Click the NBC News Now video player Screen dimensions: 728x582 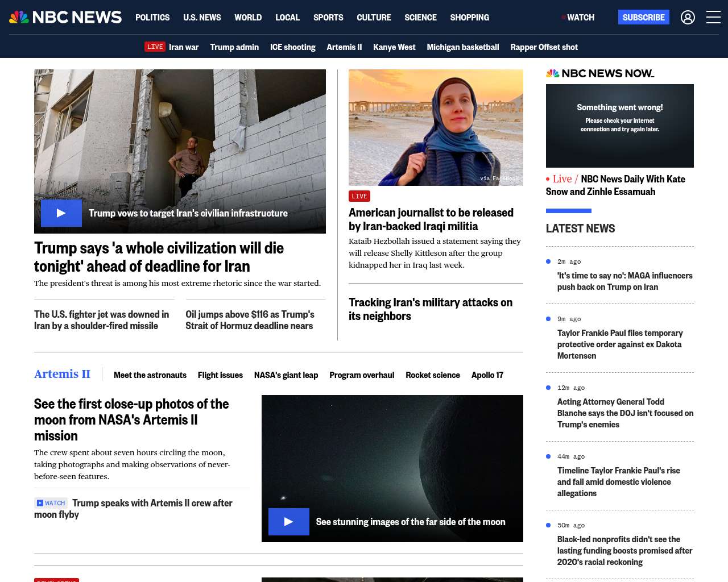click(620, 126)
